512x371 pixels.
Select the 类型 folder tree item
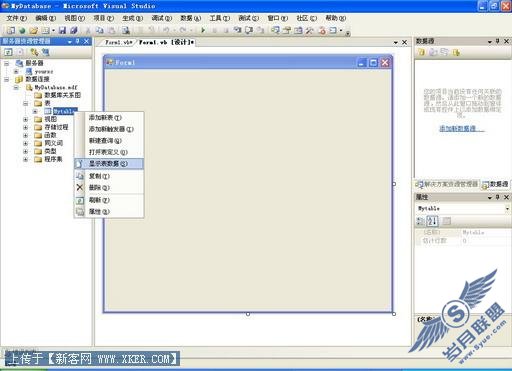(50, 151)
